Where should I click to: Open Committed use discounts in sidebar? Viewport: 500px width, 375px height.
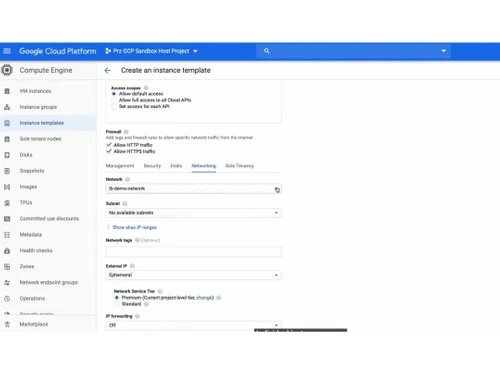(x=49, y=219)
